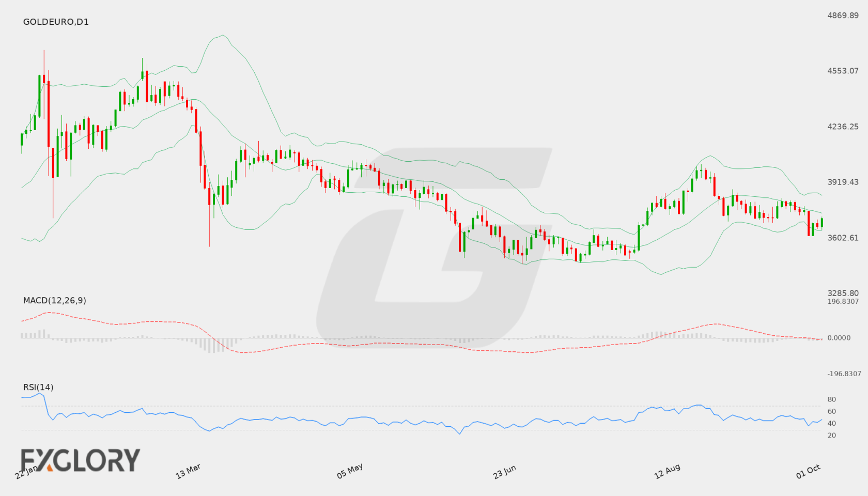Click the 13 Mar date label
Screen dimensions: 868x496
pyautogui.click(x=188, y=471)
